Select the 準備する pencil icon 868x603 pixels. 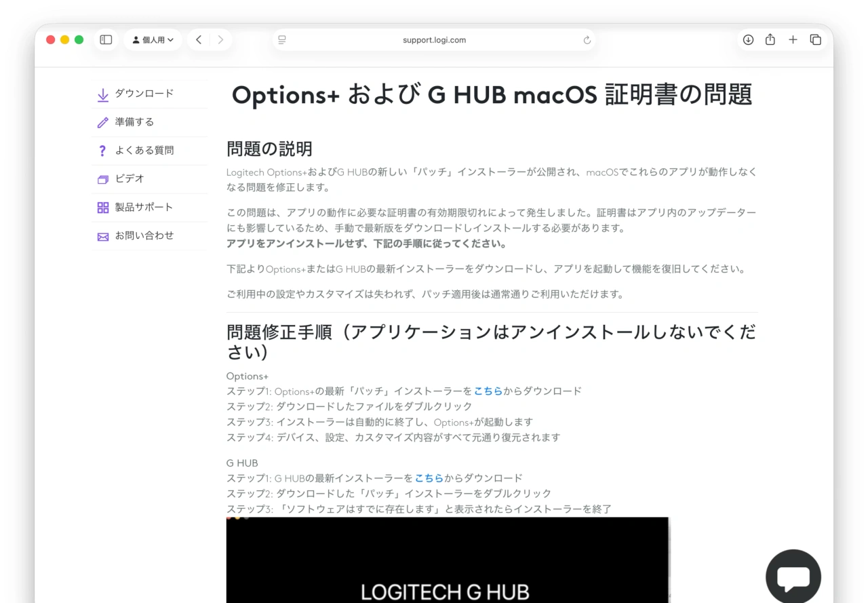102,122
